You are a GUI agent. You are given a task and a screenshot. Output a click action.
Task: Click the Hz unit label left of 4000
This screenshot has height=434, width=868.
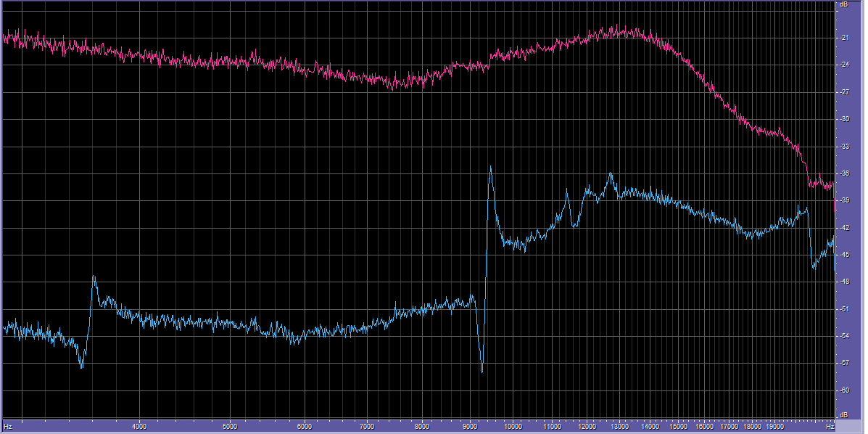[x=8, y=426]
